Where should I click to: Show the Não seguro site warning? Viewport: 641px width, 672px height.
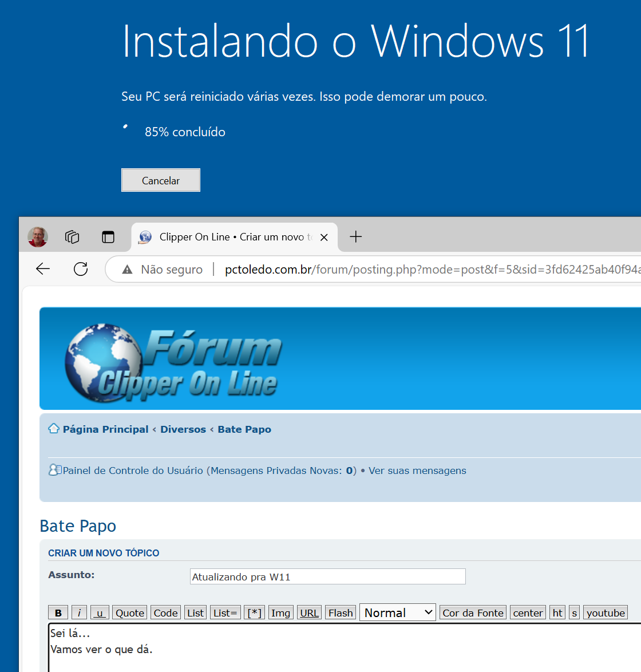point(163,270)
